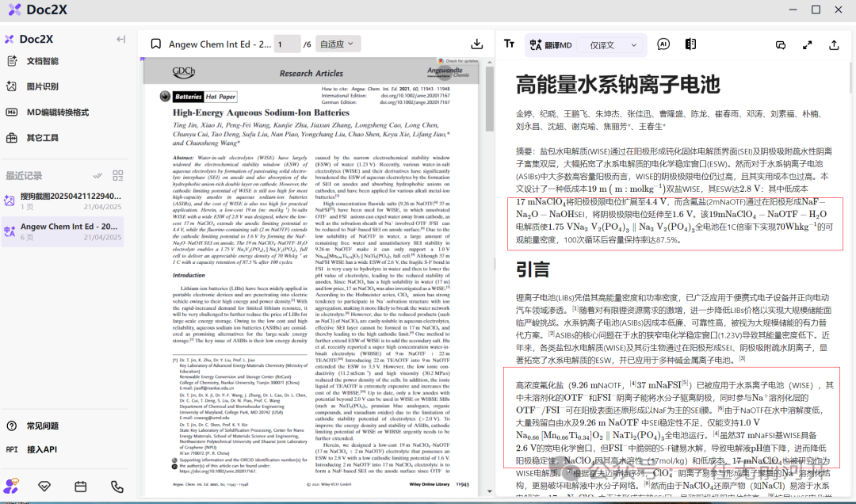Select 图片识别 from the sidebar menu
The height and width of the screenshot is (504, 856).
click(x=43, y=86)
